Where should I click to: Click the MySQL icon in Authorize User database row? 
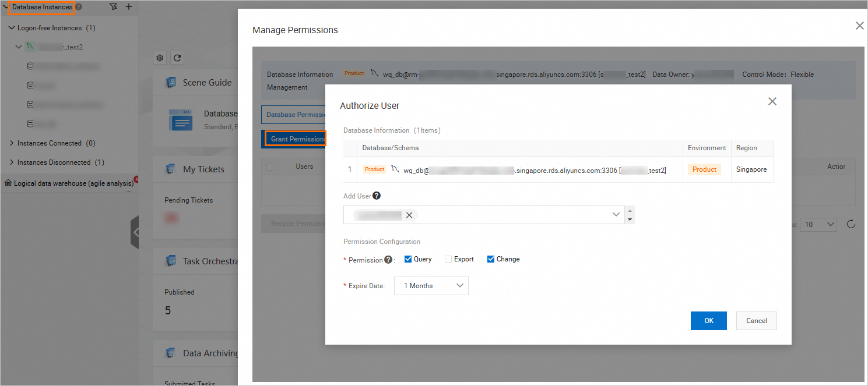pos(395,169)
